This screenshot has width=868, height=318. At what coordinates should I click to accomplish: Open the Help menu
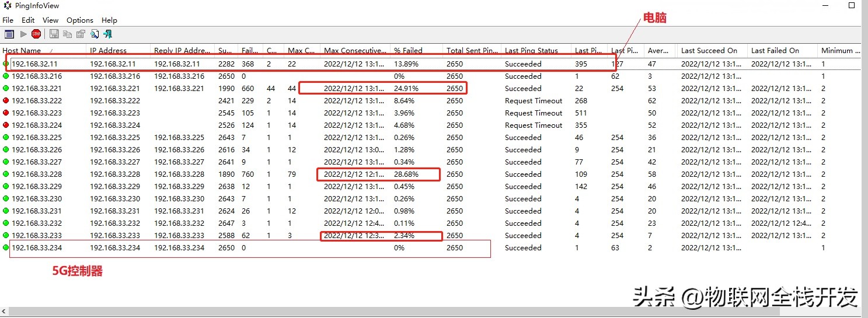pyautogui.click(x=109, y=20)
